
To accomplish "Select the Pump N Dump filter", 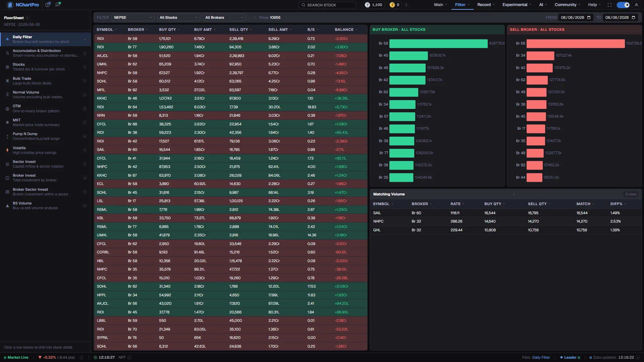I will pyautogui.click(x=46, y=136).
